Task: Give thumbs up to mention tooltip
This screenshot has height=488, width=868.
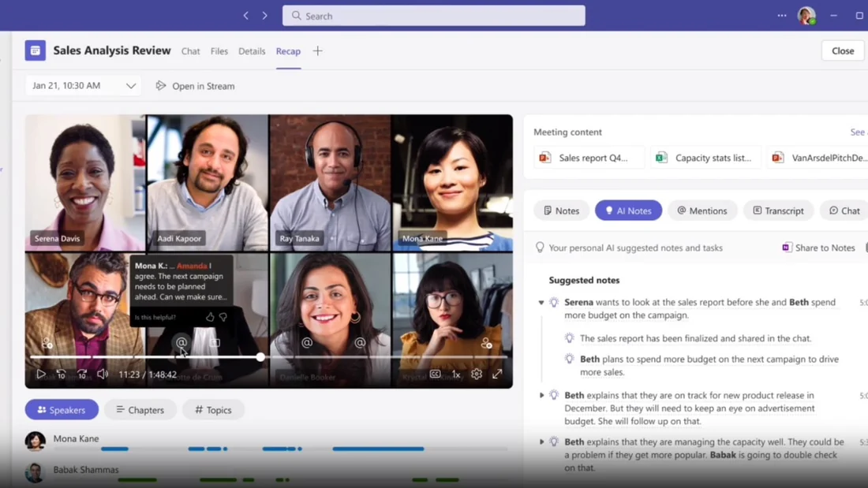Action: [210, 317]
